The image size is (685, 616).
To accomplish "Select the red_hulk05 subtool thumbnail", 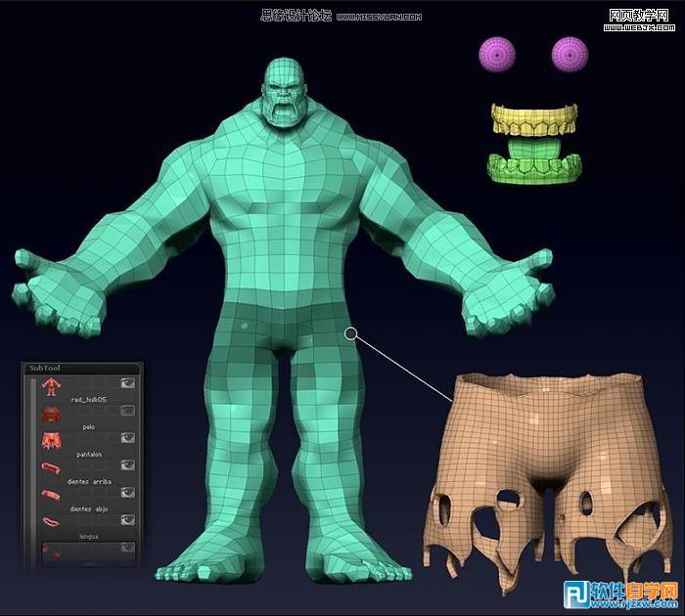I will pyautogui.click(x=50, y=385).
